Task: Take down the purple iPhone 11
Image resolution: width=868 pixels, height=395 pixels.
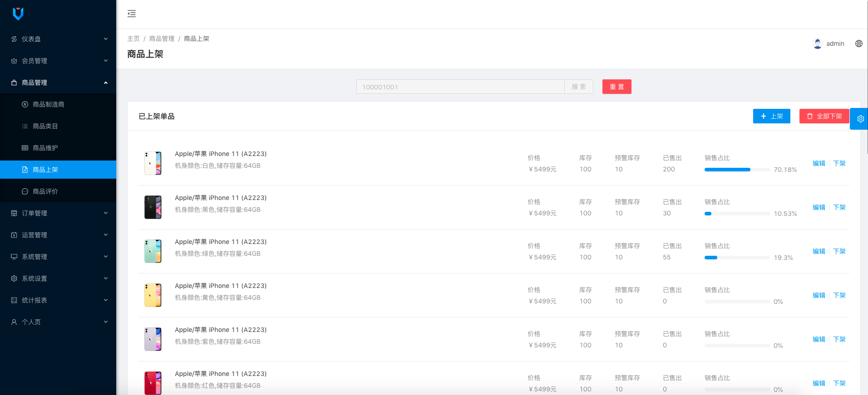Action: point(839,339)
